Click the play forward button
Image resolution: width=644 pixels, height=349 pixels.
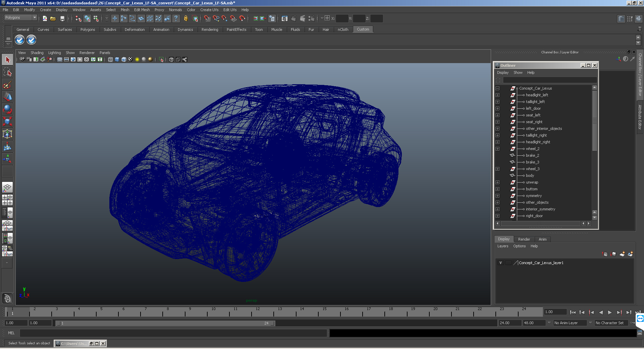(610, 312)
